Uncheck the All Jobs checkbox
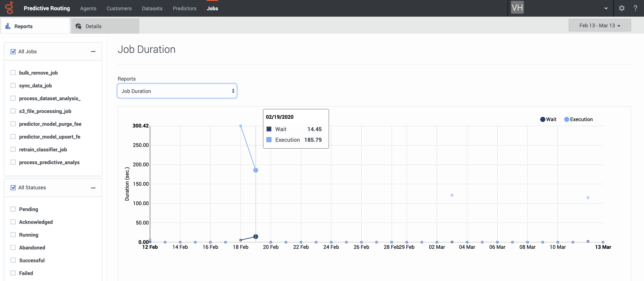Image resolution: width=644 pixels, height=281 pixels. coord(13,52)
